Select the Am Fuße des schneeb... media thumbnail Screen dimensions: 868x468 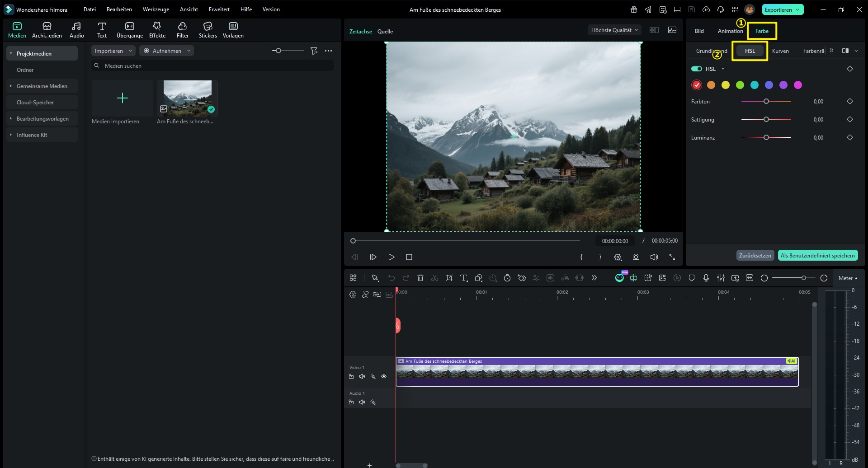187,97
